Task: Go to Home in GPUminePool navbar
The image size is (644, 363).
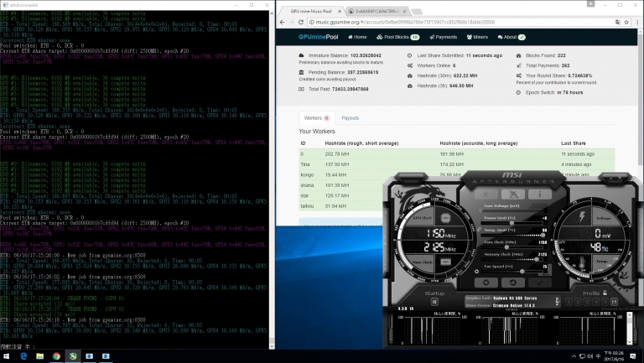Action: point(358,37)
